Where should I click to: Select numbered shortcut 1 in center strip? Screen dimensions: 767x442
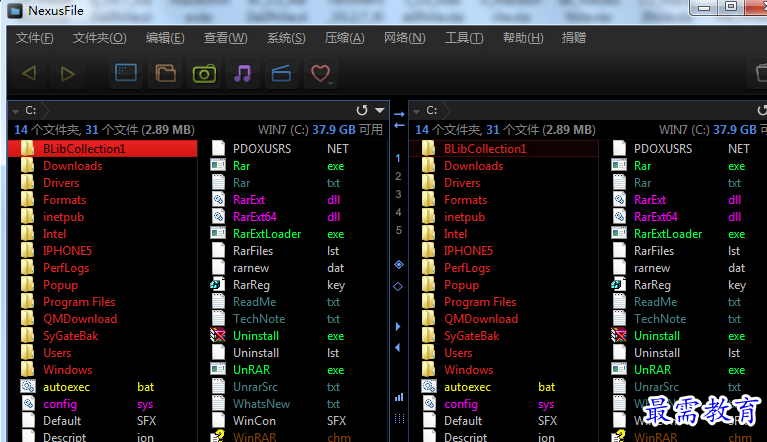pyautogui.click(x=398, y=158)
